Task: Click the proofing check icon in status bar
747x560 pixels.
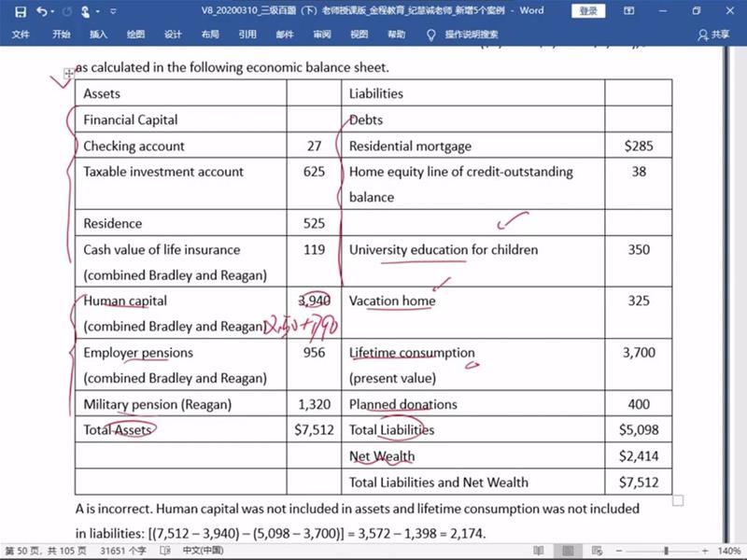Action: (x=165, y=551)
